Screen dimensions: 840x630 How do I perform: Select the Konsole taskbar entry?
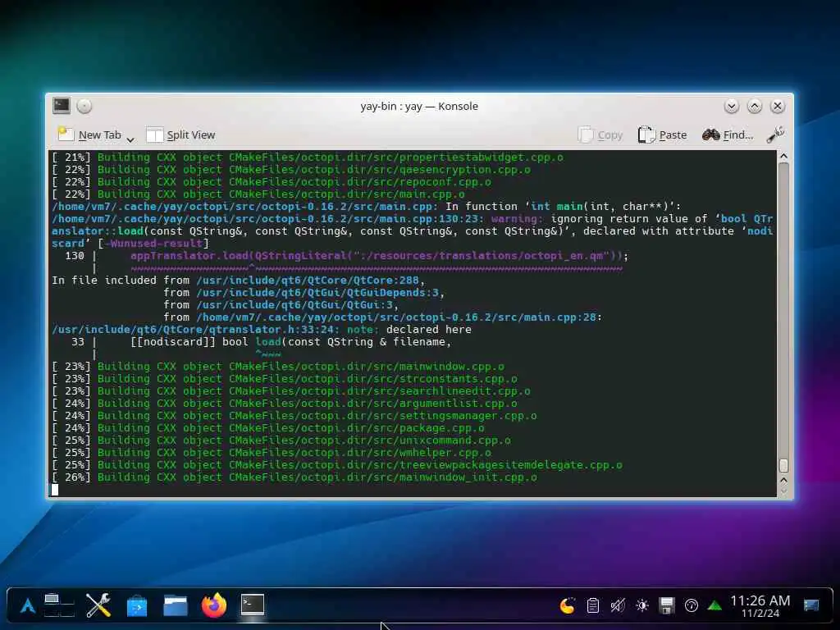tap(253, 605)
